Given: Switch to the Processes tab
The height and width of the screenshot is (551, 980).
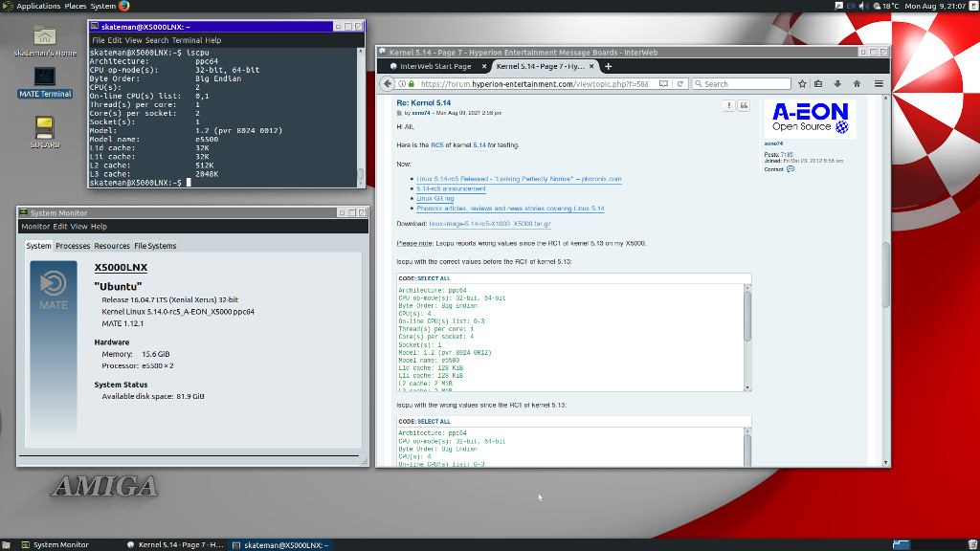Looking at the screenshot, I should (73, 246).
